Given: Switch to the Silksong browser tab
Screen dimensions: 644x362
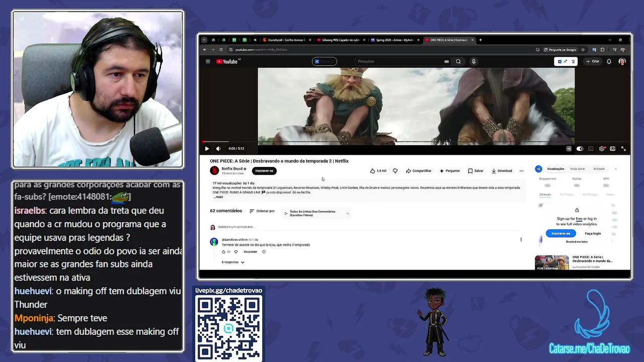Looking at the screenshot, I should pyautogui.click(x=341, y=40).
